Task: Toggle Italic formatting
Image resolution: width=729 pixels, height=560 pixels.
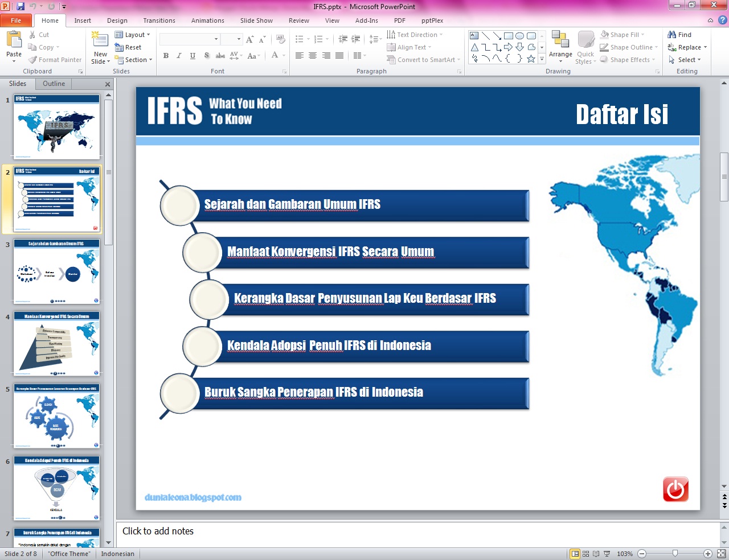Action: click(x=179, y=56)
